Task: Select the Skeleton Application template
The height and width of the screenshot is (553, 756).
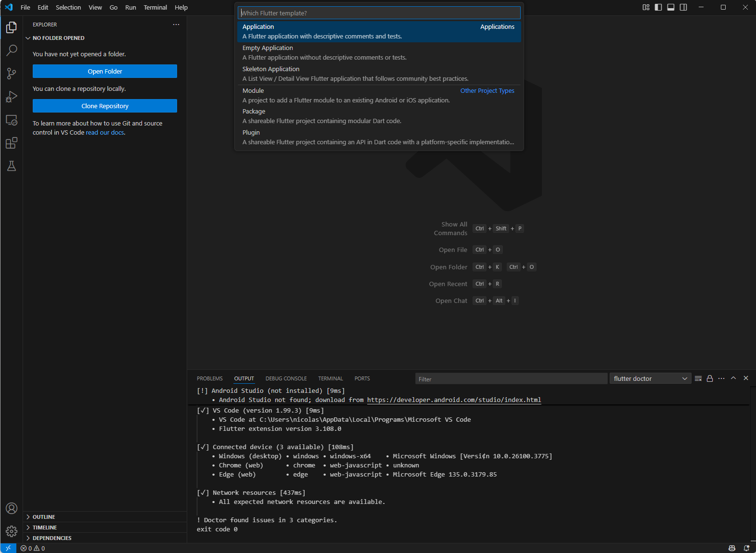Action: (379, 74)
